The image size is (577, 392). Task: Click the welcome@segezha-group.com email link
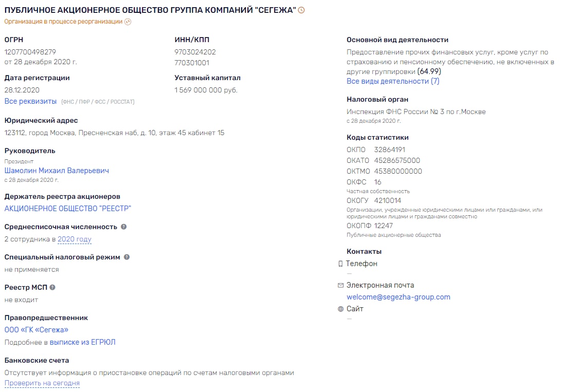[x=399, y=297]
